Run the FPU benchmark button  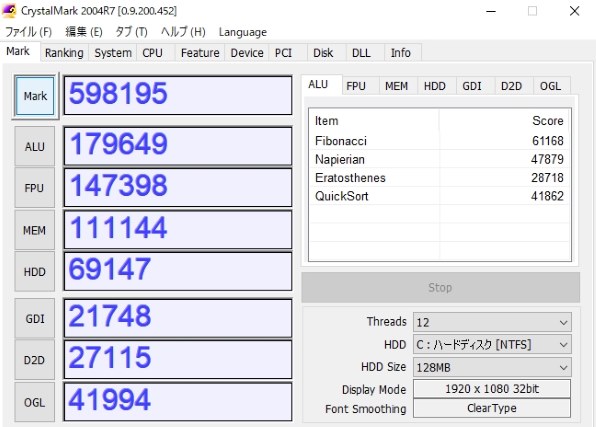click(x=35, y=188)
